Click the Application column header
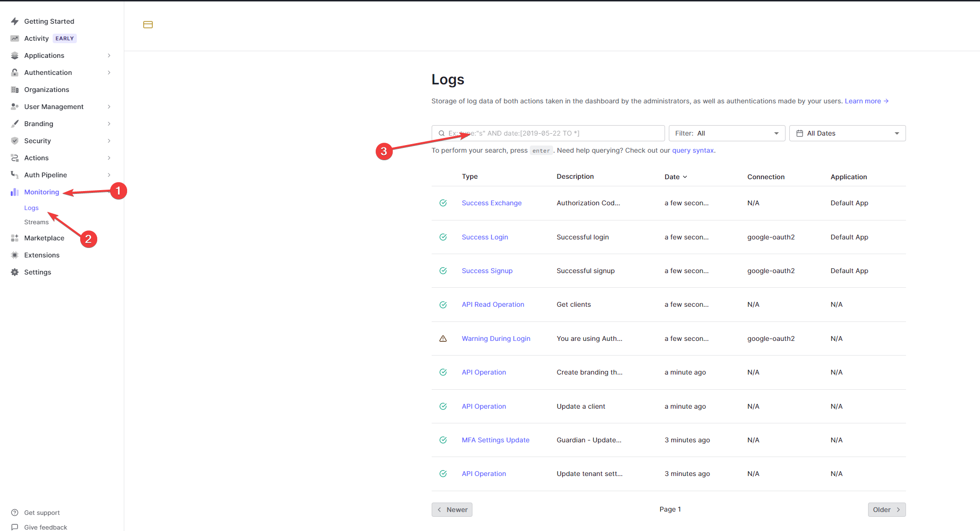The width and height of the screenshot is (980, 531). (849, 177)
